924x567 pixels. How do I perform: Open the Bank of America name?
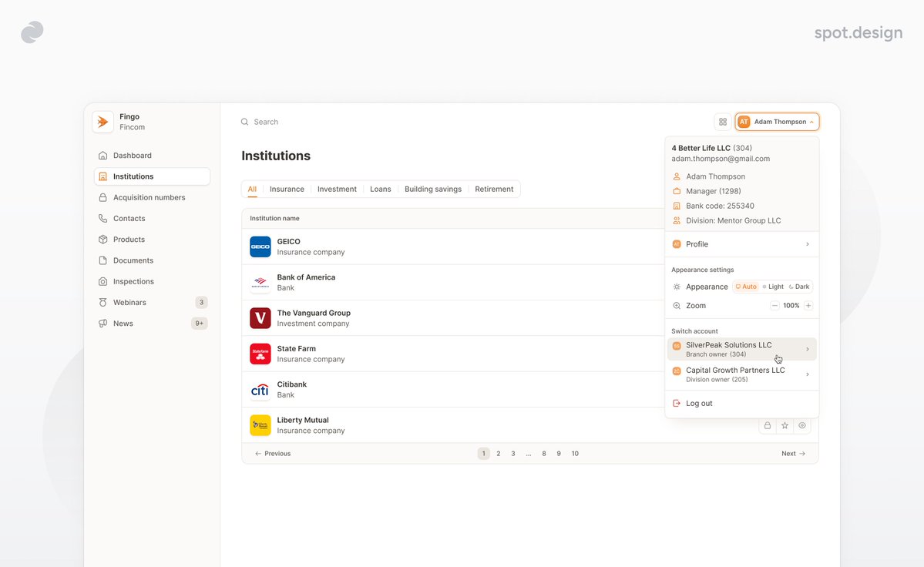click(307, 277)
